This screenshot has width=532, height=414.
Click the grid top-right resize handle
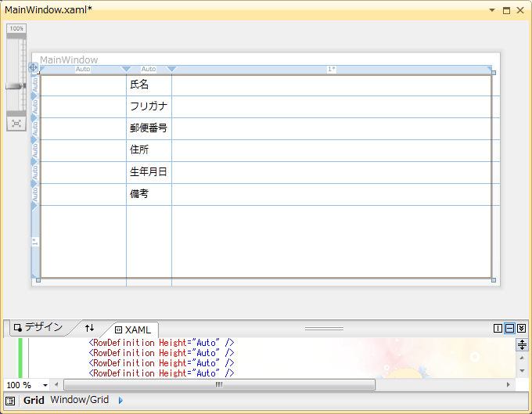point(494,73)
